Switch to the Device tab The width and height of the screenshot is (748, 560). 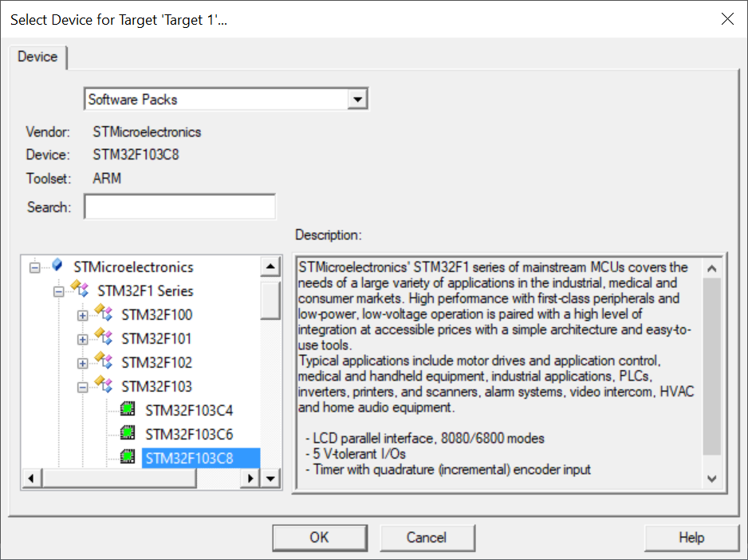[x=37, y=57]
